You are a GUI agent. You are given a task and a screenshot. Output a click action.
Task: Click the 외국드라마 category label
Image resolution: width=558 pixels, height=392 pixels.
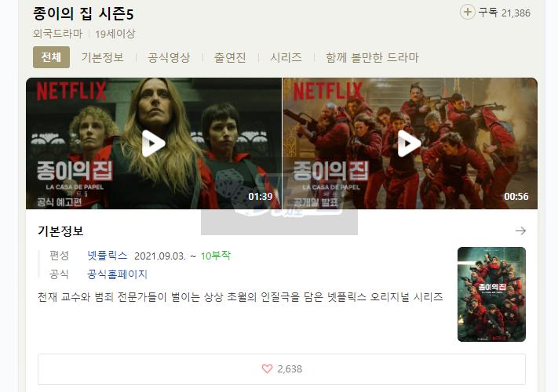coord(59,34)
